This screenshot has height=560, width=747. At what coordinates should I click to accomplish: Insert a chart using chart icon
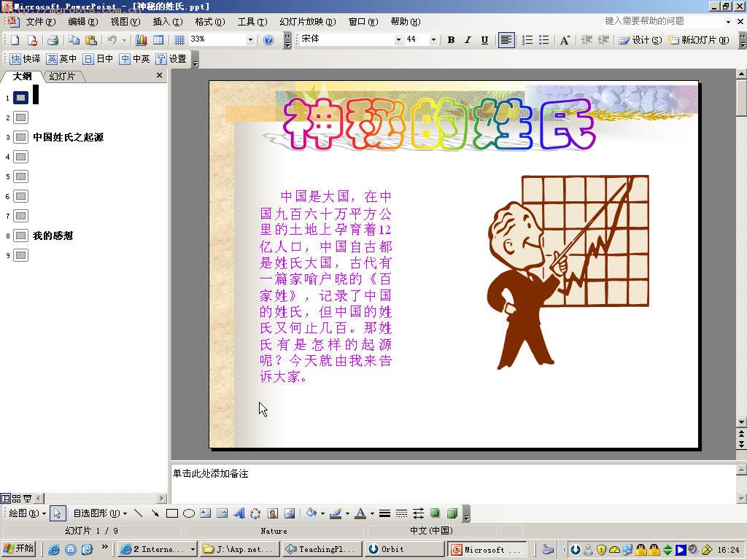click(142, 40)
